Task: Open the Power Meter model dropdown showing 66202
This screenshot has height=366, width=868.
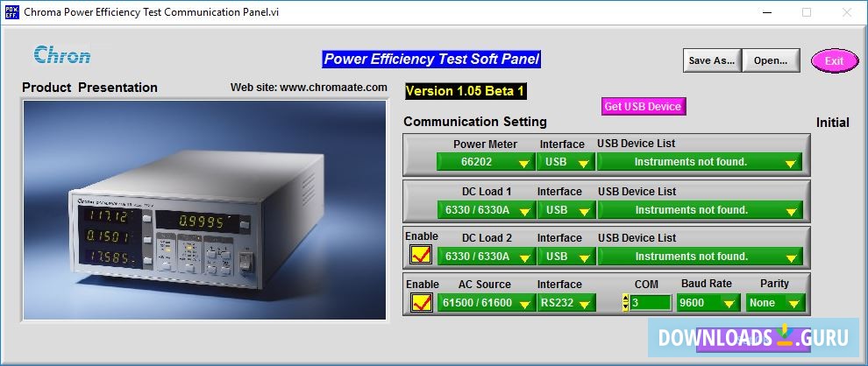Action: pyautogui.click(x=486, y=162)
